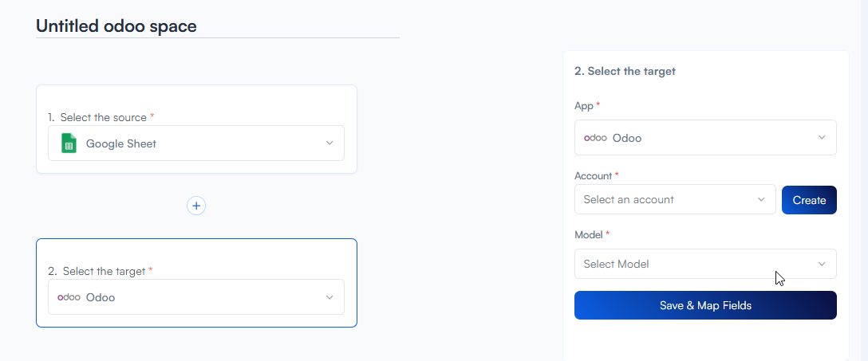868x361 pixels.
Task: Expand the target card dropdown chevron
Action: pos(329,297)
